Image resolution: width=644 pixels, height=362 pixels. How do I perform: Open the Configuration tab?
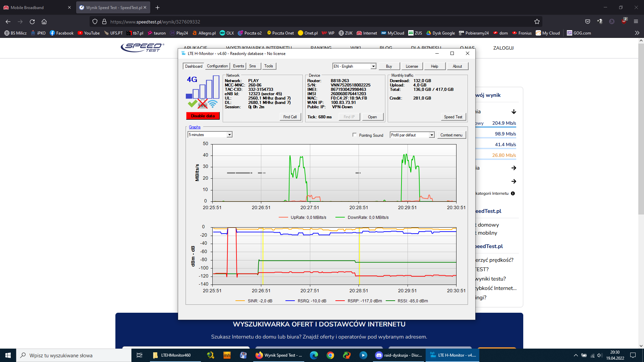click(217, 66)
